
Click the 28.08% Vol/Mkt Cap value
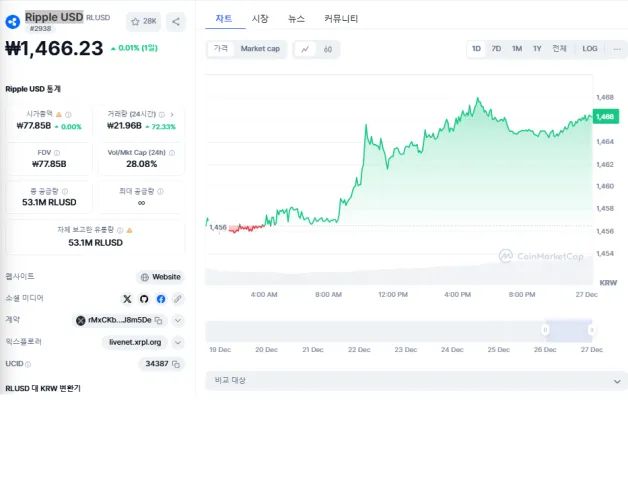141,164
